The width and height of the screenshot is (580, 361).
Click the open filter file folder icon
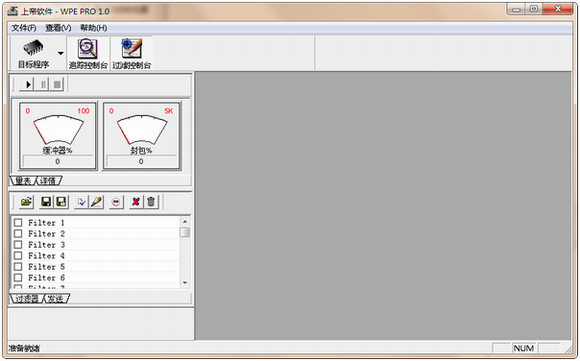click(27, 202)
